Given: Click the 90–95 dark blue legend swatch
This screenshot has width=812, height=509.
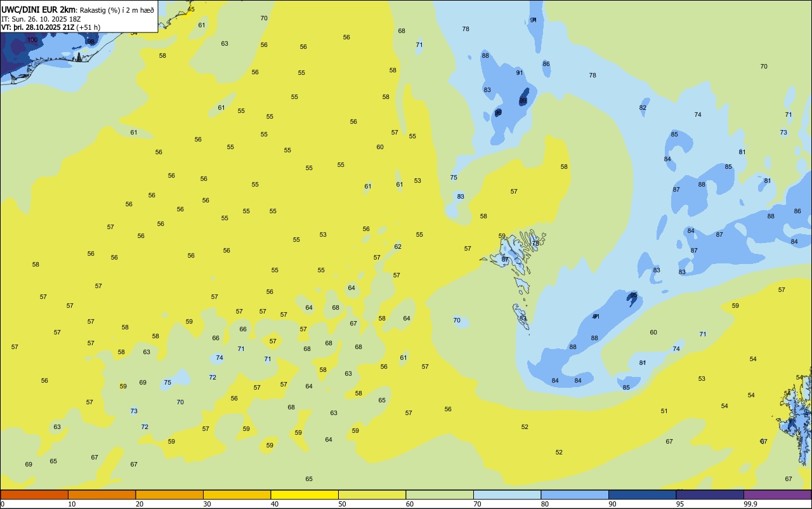Looking at the screenshot, I should coord(642,494).
